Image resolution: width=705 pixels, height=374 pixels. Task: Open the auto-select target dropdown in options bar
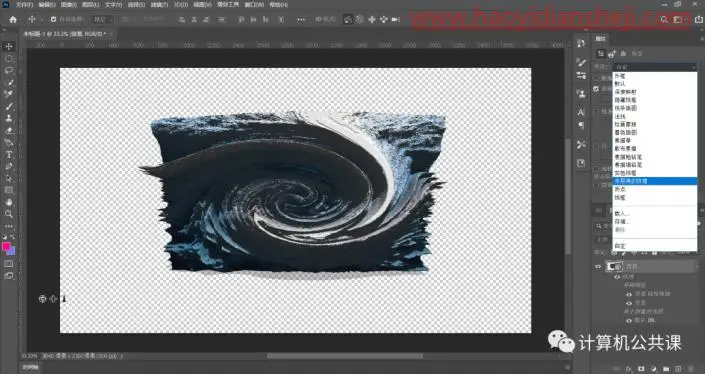pos(103,19)
